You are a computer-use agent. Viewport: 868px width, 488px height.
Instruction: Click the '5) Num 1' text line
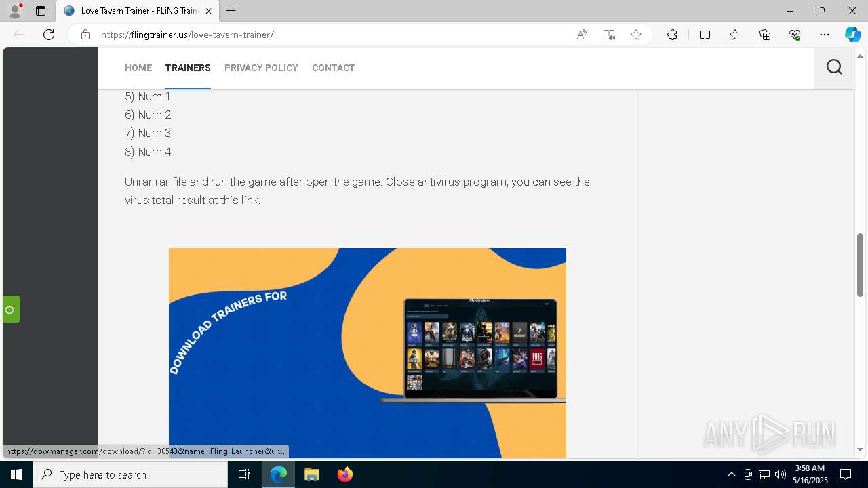point(148,96)
